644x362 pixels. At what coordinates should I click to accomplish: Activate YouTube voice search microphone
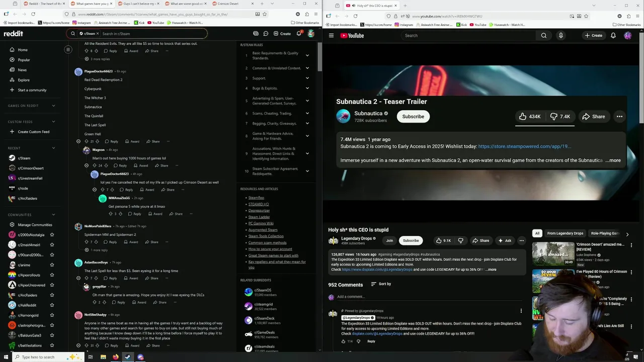(x=561, y=36)
